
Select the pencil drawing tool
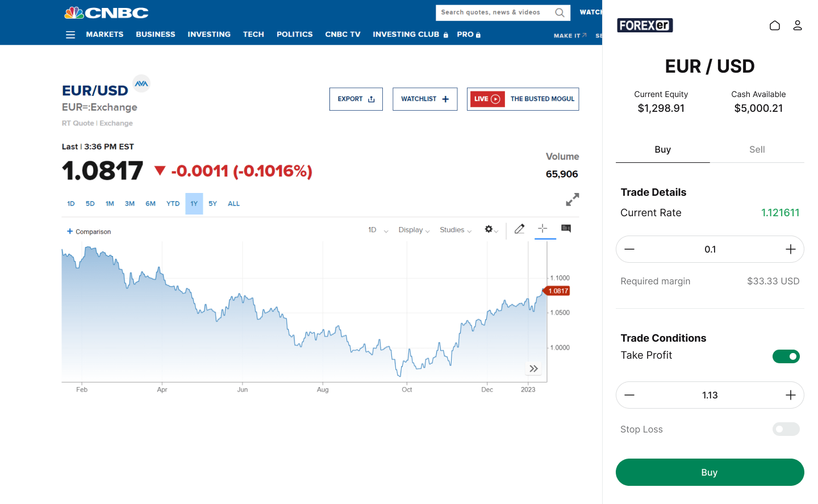point(519,229)
